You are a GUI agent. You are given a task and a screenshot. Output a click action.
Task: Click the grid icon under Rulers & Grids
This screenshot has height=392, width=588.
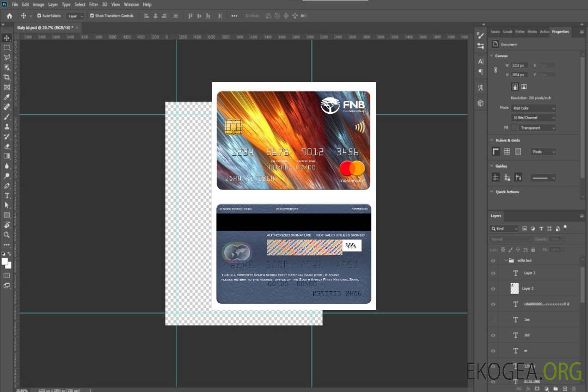coord(506,151)
